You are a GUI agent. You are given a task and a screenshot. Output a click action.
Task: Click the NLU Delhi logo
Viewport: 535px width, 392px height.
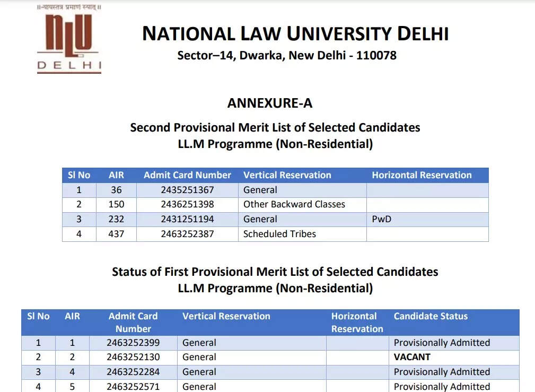coord(69,39)
